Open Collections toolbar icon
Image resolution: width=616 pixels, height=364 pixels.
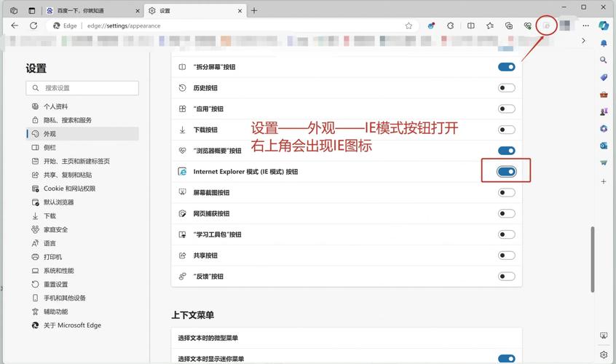509,25
